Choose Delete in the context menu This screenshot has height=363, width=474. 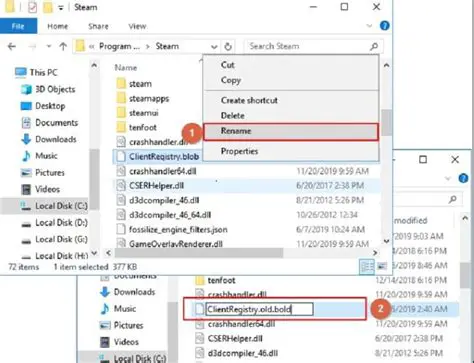pos(233,116)
